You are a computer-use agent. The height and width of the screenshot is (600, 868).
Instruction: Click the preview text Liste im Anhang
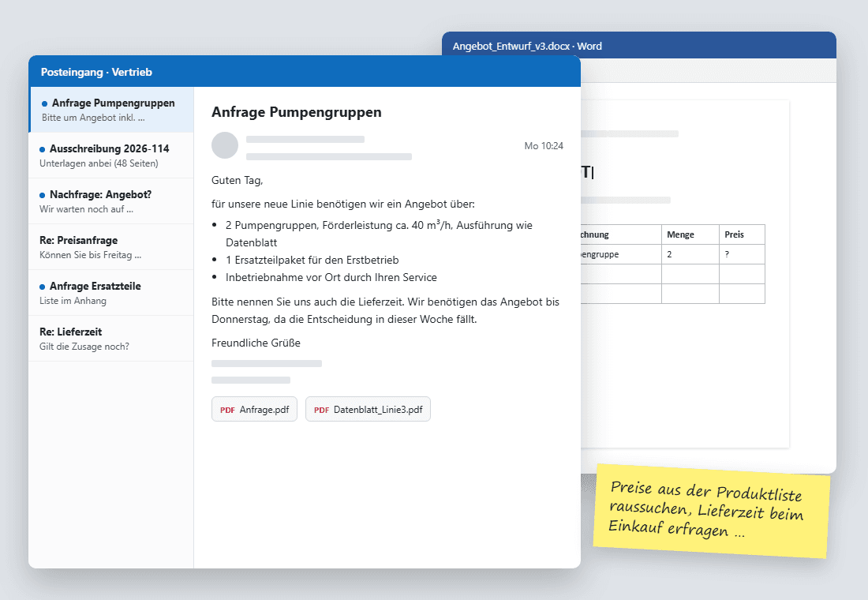73,301
